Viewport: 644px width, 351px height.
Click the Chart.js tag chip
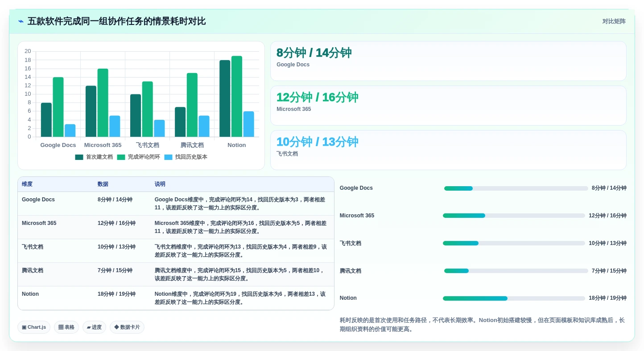click(x=34, y=327)
